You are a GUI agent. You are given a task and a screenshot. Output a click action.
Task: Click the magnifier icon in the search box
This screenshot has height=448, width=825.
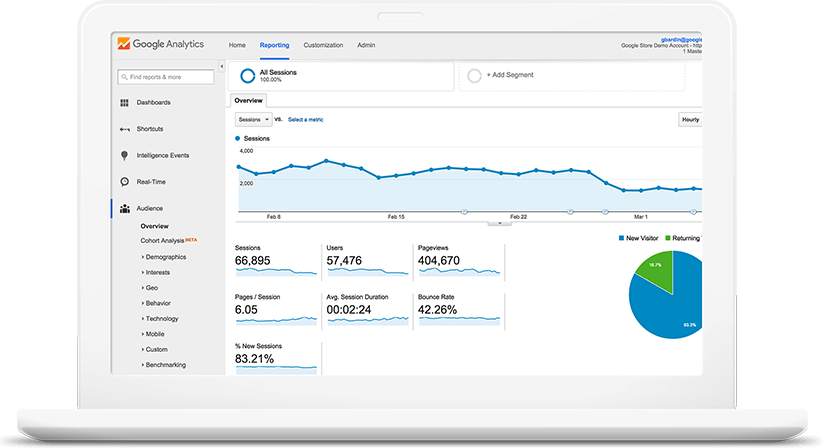coord(123,77)
